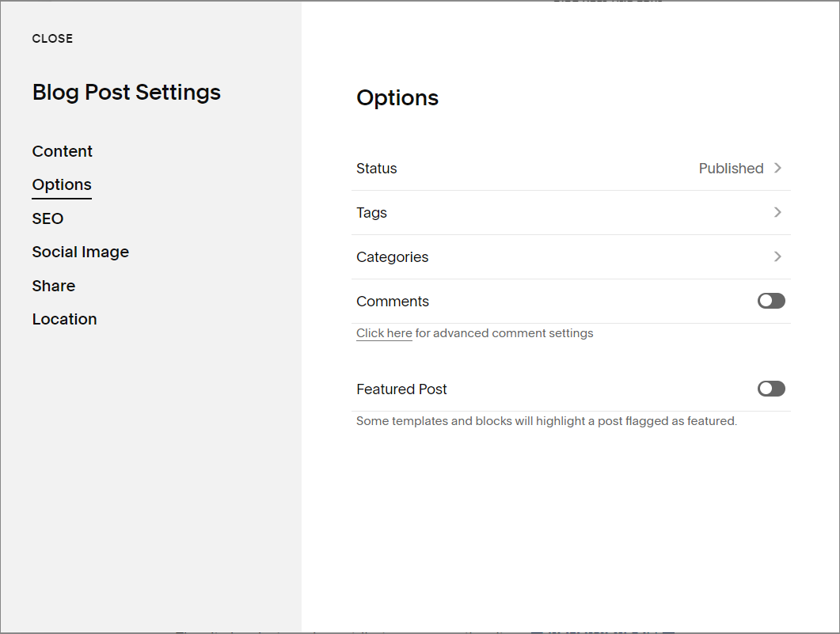This screenshot has height=634, width=840.
Task: Click the Featured Post row label
Action: [x=401, y=389]
